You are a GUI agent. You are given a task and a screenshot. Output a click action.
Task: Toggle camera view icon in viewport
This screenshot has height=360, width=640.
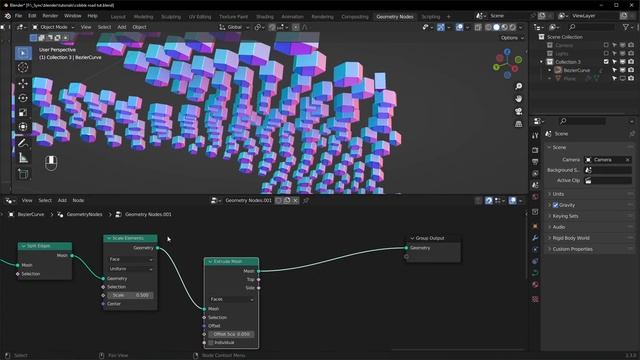point(518,111)
